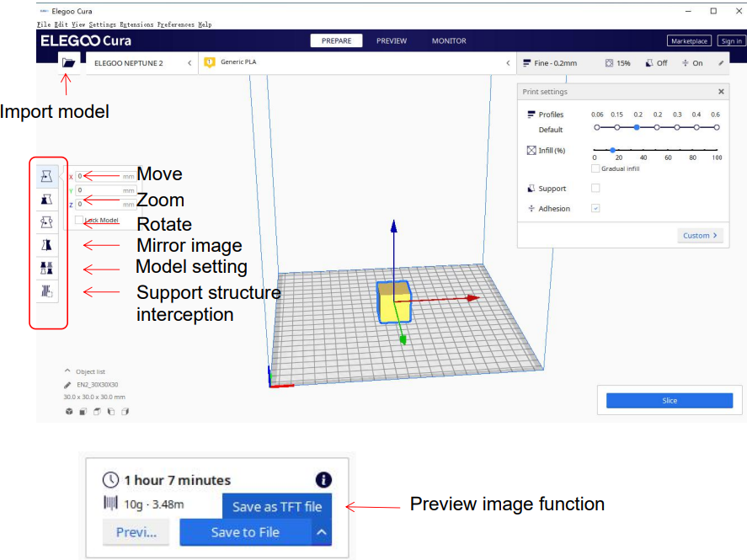Click the Preview button in save panel
The height and width of the screenshot is (560, 747).
coord(136,532)
